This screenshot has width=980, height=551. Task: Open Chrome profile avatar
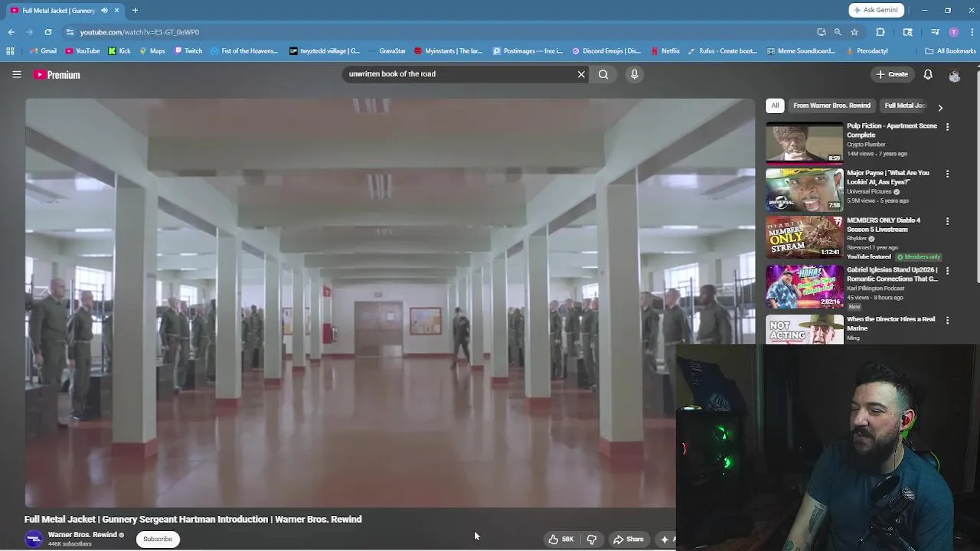point(953,32)
